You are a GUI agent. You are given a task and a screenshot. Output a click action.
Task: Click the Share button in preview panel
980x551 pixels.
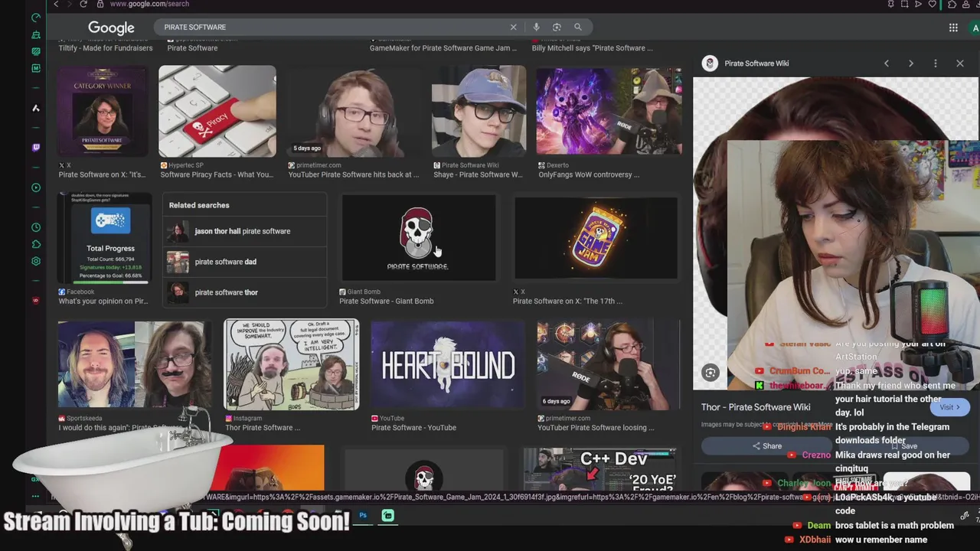pos(767,446)
